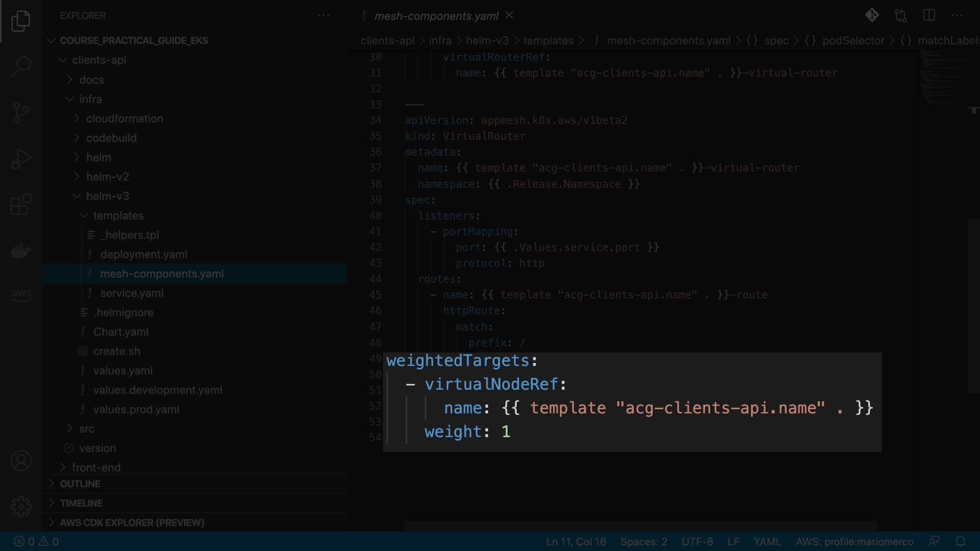Open deployment.yaml in the explorer
Image resolution: width=980 pixels, height=551 pixels.
143,254
